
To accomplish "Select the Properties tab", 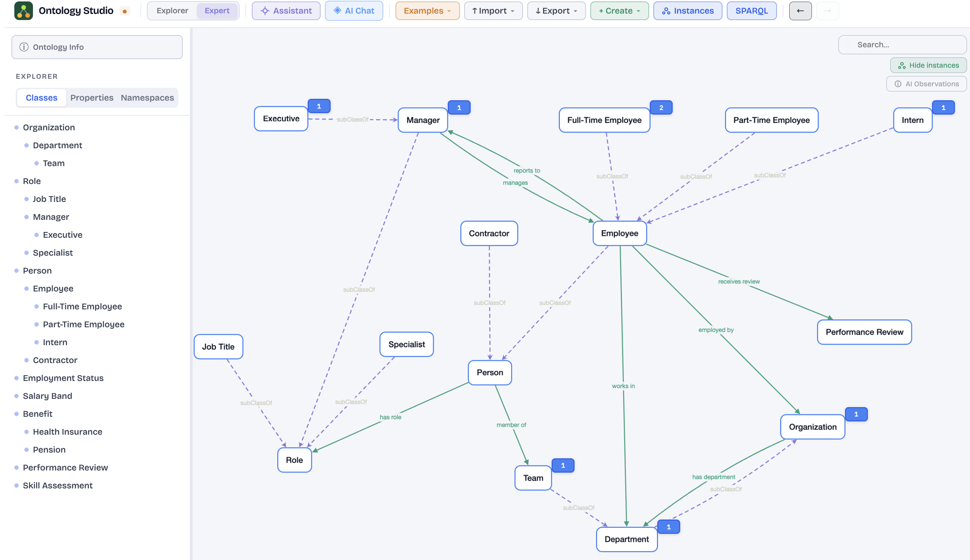I will click(92, 98).
